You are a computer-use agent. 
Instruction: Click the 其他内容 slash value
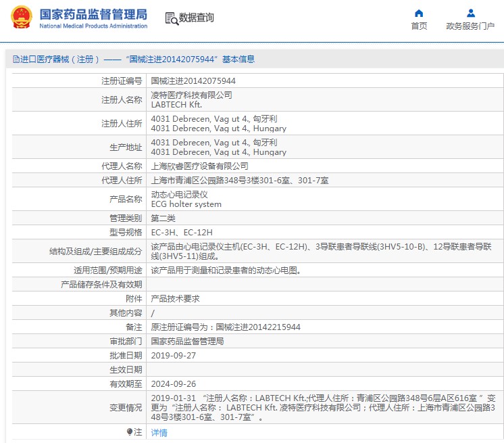153,312
